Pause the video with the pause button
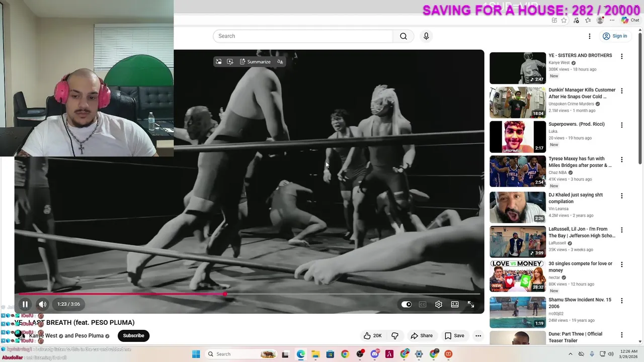 click(25, 304)
